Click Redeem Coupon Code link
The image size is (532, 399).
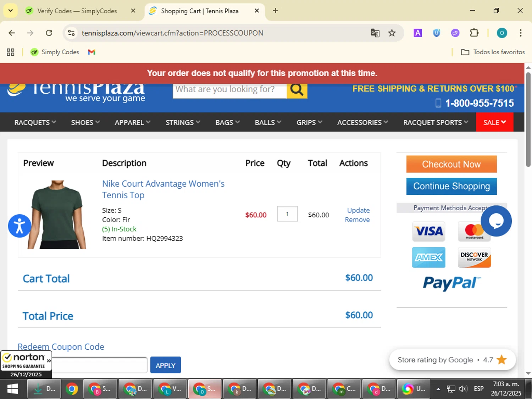pos(61,347)
